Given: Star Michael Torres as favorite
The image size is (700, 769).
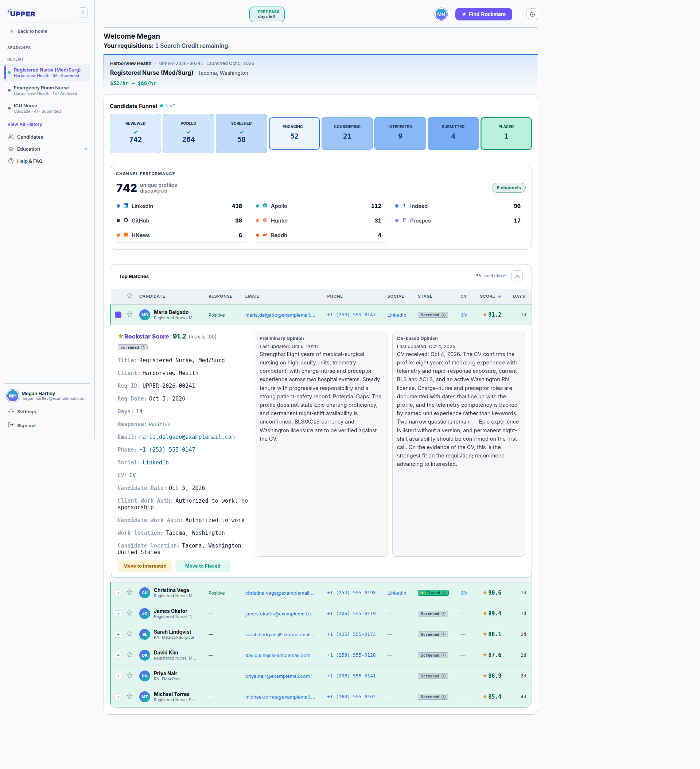Looking at the screenshot, I should click(130, 696).
